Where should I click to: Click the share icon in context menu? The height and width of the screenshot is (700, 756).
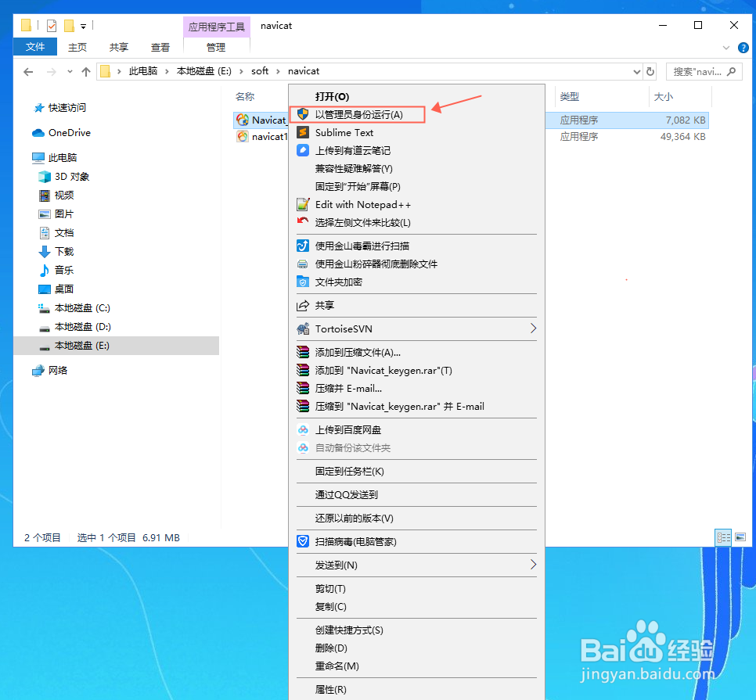(x=303, y=305)
